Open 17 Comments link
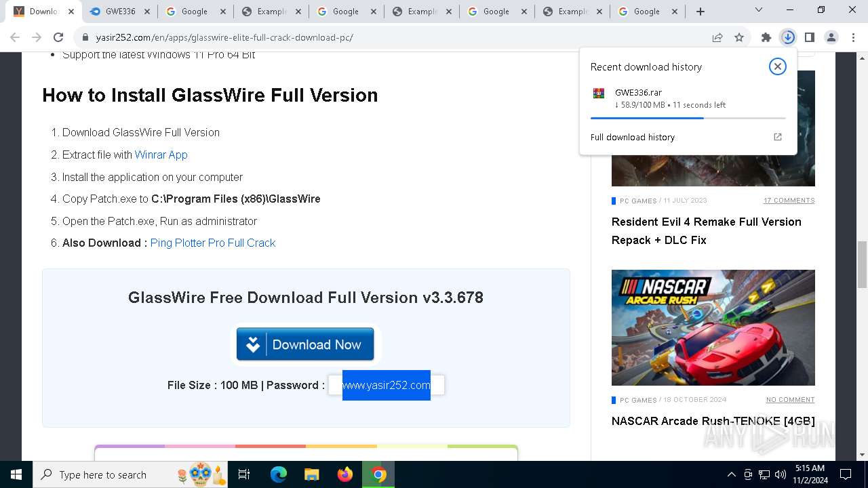 pyautogui.click(x=789, y=201)
